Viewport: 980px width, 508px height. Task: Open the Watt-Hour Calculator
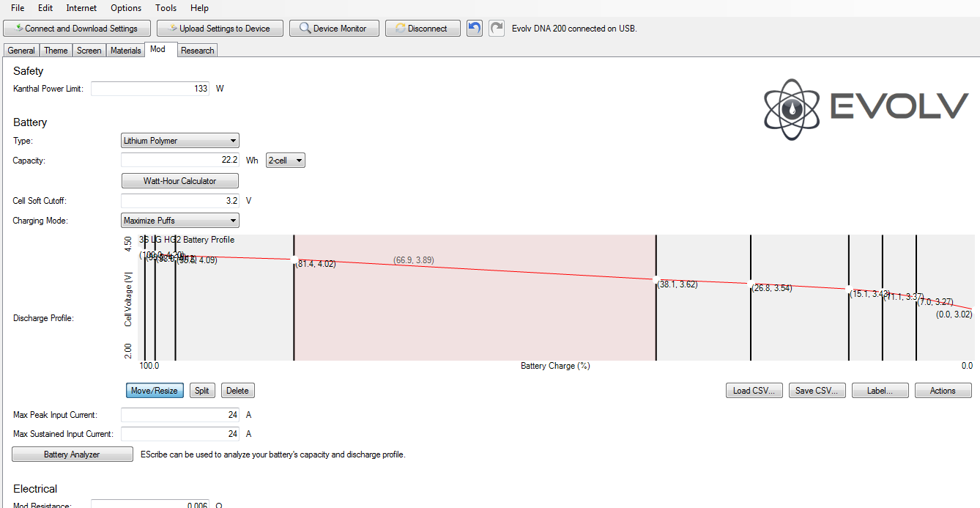tap(179, 181)
